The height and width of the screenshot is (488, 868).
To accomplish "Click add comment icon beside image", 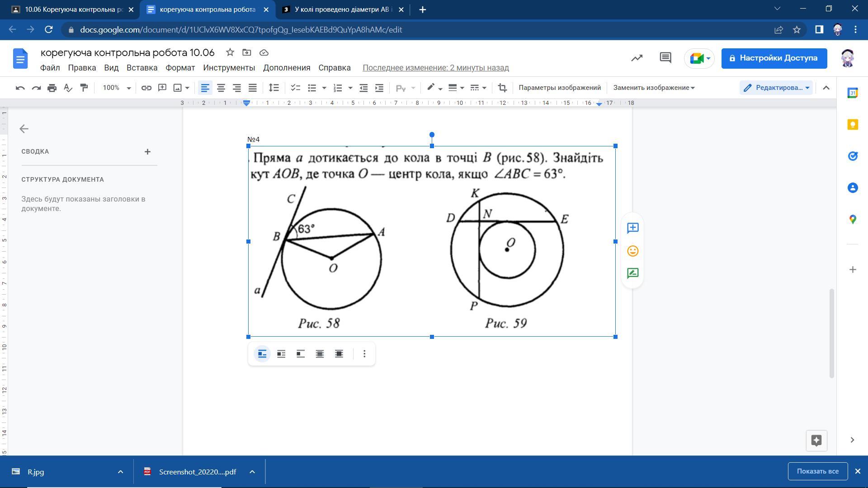I will pyautogui.click(x=632, y=228).
